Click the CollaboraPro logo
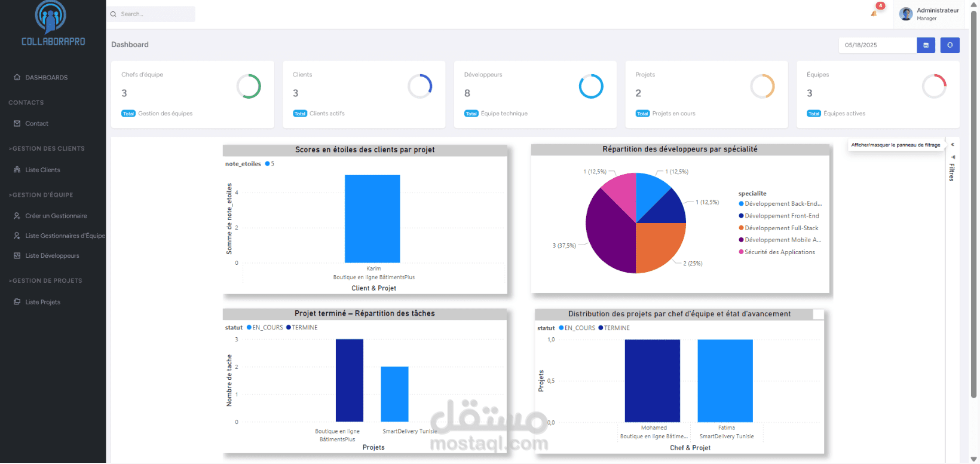The height and width of the screenshot is (464, 980). (x=53, y=24)
